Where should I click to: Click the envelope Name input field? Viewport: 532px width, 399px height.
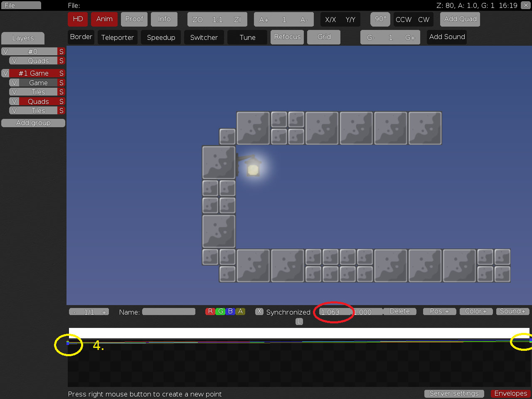(x=169, y=312)
